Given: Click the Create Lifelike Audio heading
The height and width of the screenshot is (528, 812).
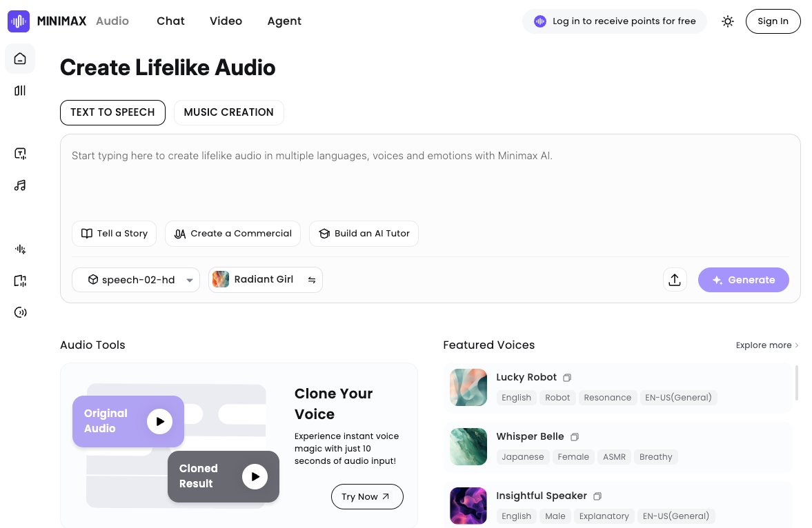Looking at the screenshot, I should pos(168,68).
